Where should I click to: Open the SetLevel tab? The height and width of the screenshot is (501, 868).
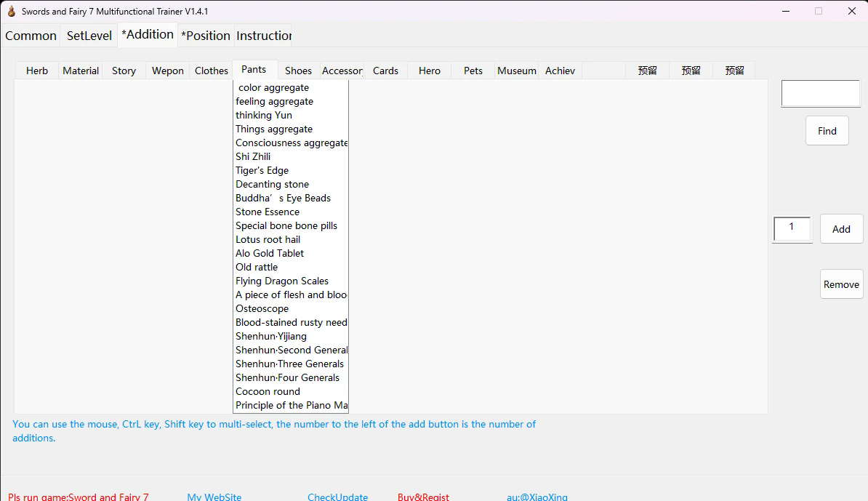coord(89,36)
